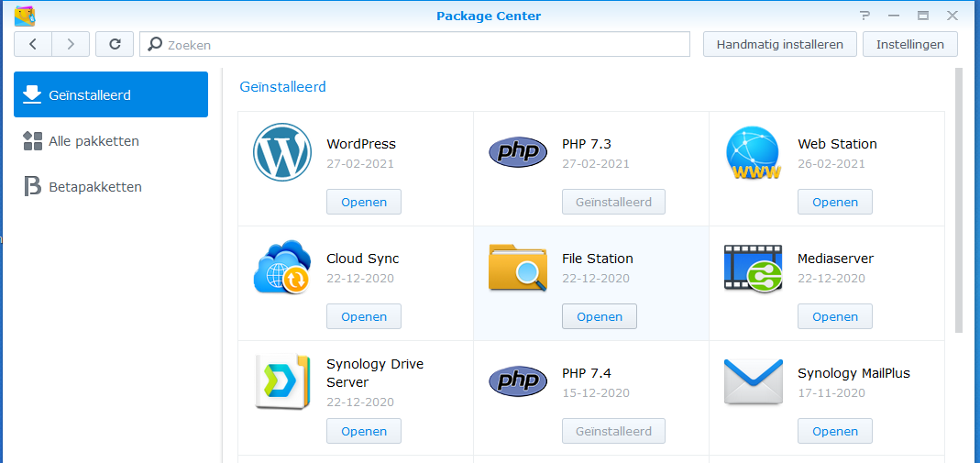This screenshot has height=463, width=980.
Task: Go forward with the right arrow button
Action: [x=71, y=44]
